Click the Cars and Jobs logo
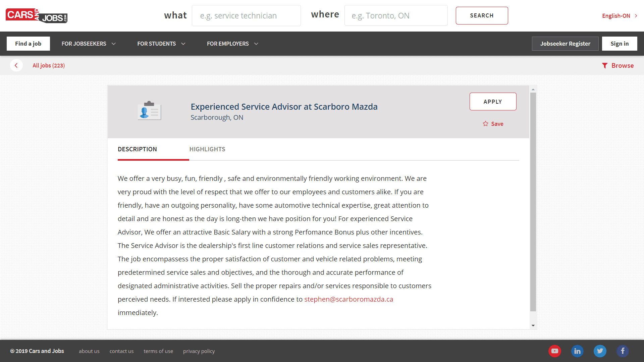The width and height of the screenshot is (644, 362). pyautogui.click(x=37, y=16)
